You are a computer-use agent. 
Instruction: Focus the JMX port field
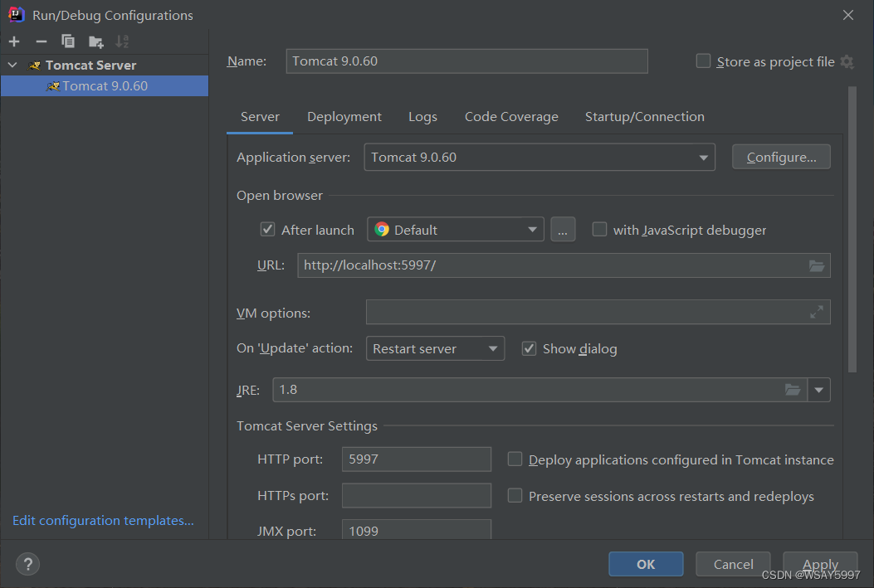(x=417, y=530)
